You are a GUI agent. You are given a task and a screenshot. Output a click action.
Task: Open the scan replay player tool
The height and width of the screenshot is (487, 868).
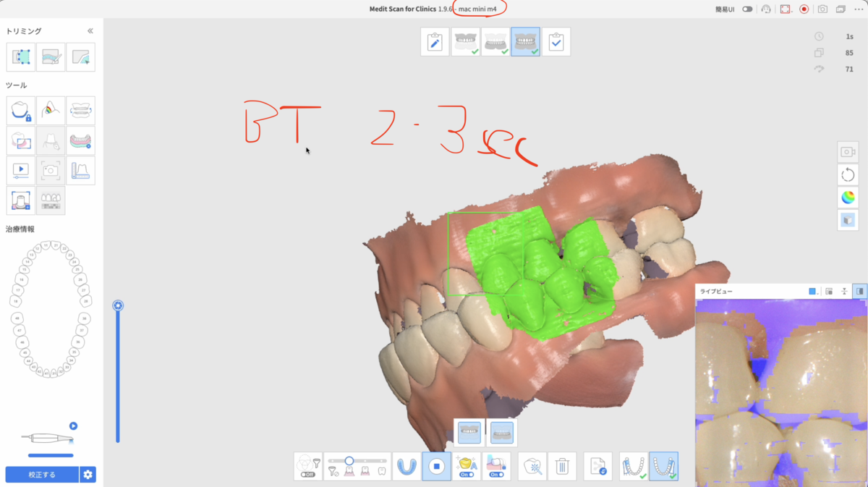tap(21, 171)
